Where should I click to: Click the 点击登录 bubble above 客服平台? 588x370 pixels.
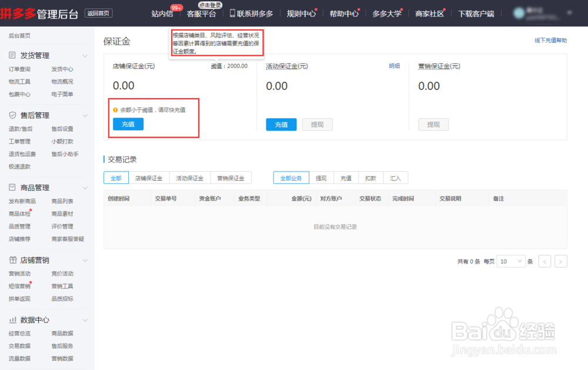(x=210, y=5)
